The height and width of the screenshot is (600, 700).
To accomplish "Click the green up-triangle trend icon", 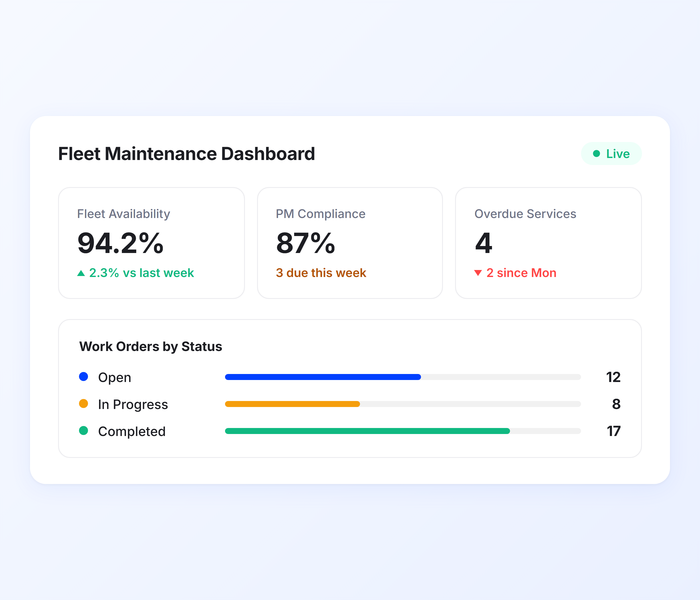I will 81,273.
